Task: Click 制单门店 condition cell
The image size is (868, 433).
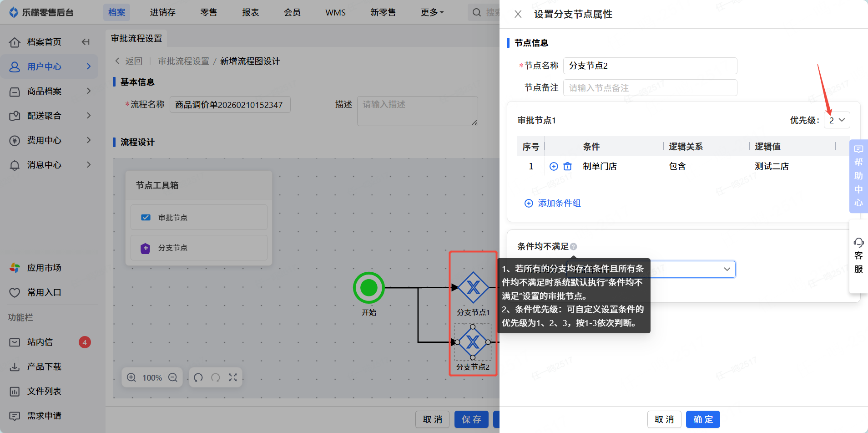Action: 600,166
